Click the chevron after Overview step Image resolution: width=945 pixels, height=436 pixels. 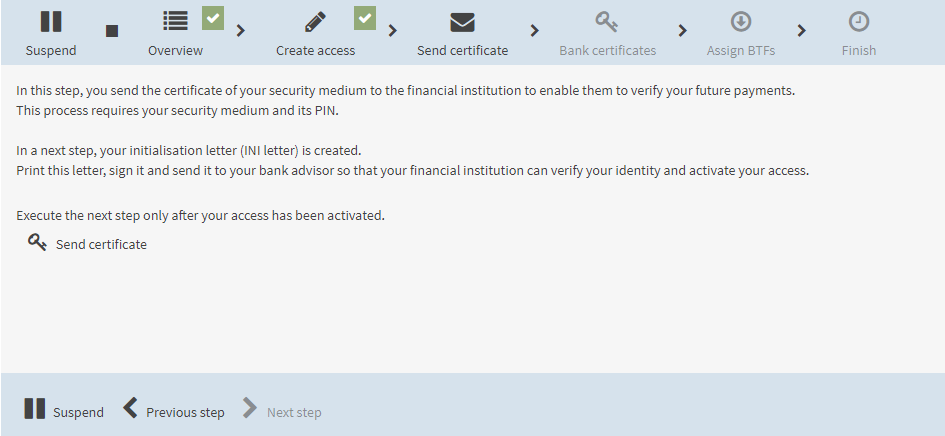[x=240, y=30]
